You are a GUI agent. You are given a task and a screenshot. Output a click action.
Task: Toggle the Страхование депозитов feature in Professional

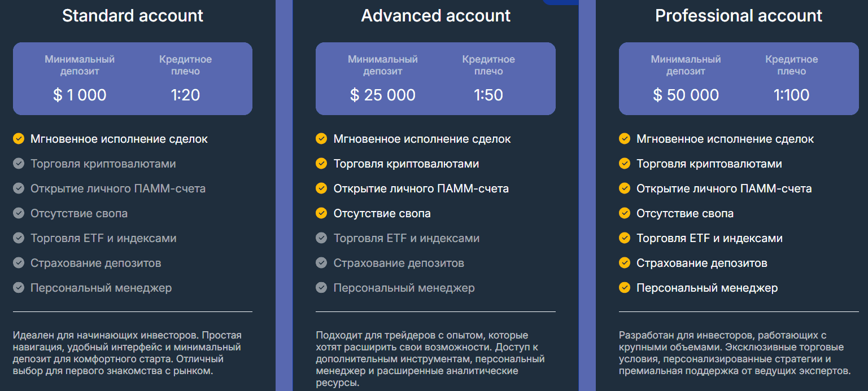pyautogui.click(x=625, y=262)
